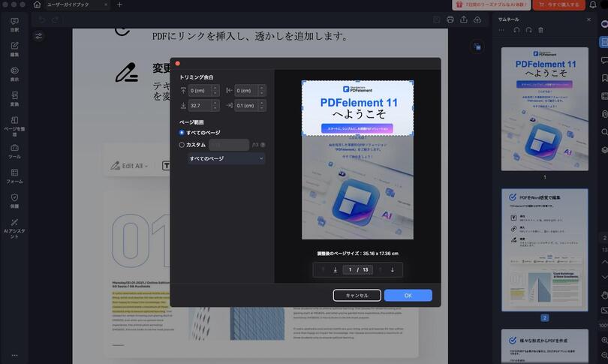Click the home icon in title bar

coord(37,5)
